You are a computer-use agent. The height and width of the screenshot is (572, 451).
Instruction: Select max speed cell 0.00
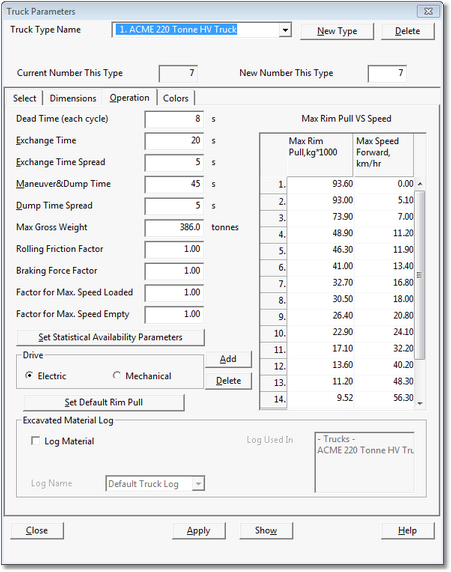384,184
